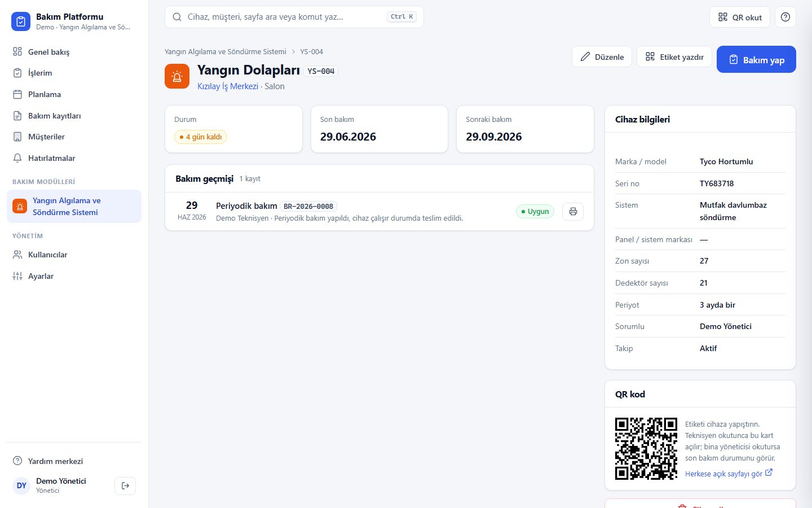Go to Genel bakış in sidebar

74,52
